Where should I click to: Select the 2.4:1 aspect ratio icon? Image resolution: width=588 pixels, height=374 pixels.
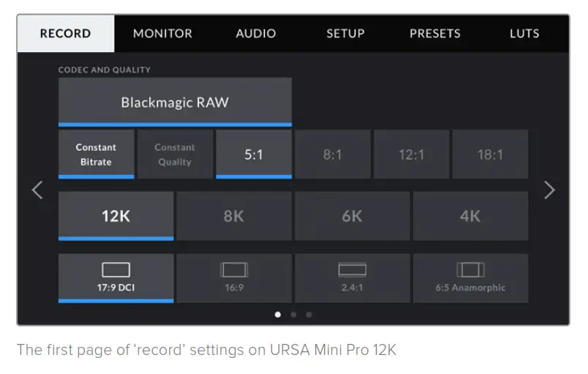coord(352,270)
